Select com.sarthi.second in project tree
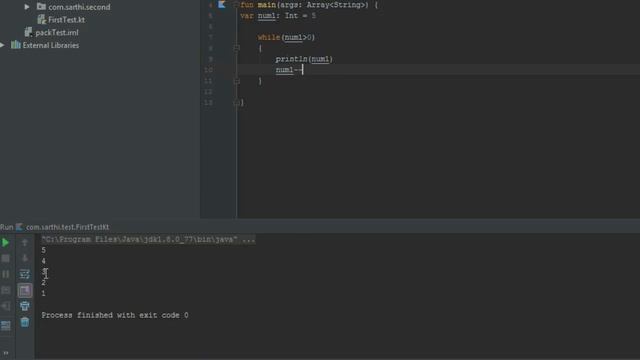The image size is (640, 360). (79, 7)
